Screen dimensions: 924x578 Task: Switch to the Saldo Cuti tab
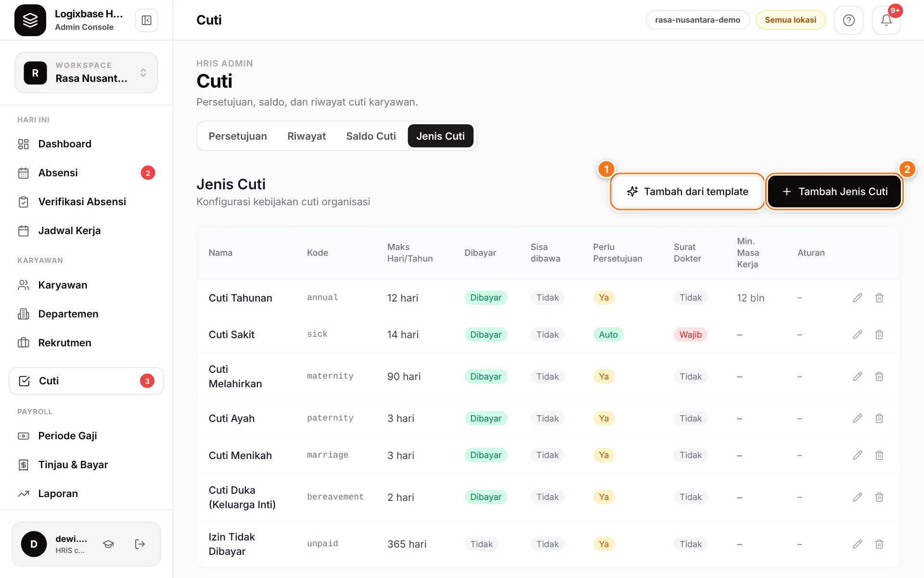click(371, 136)
